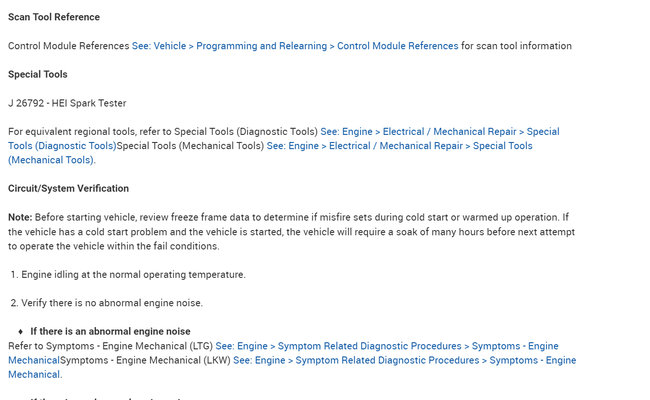Screen dimensions: 650x400
Task: Click the bold Note: label
Action: point(20,217)
